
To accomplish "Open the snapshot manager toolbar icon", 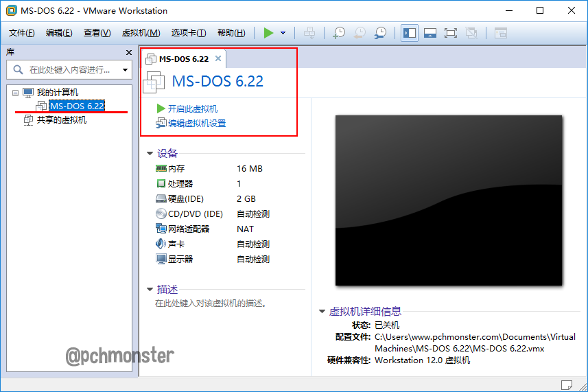I will pyautogui.click(x=380, y=33).
